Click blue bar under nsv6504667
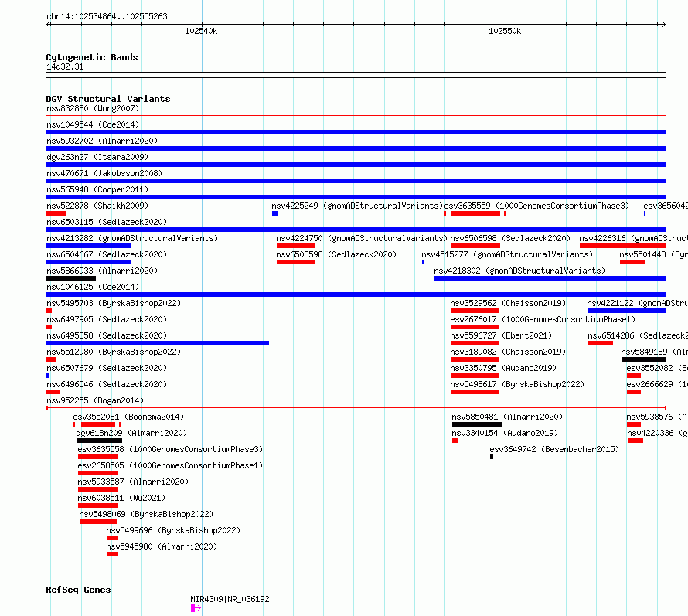Screen dimensions: 688x616 [88, 262]
